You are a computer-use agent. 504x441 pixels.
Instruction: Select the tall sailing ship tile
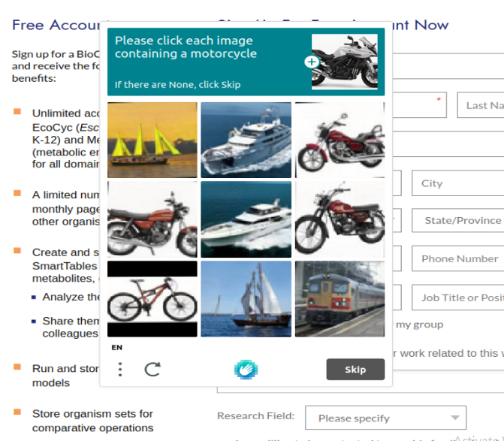(246, 299)
